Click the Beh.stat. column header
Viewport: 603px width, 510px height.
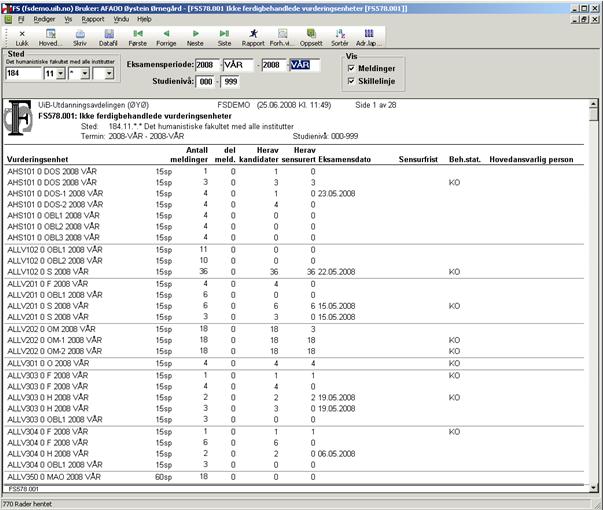[x=465, y=159]
